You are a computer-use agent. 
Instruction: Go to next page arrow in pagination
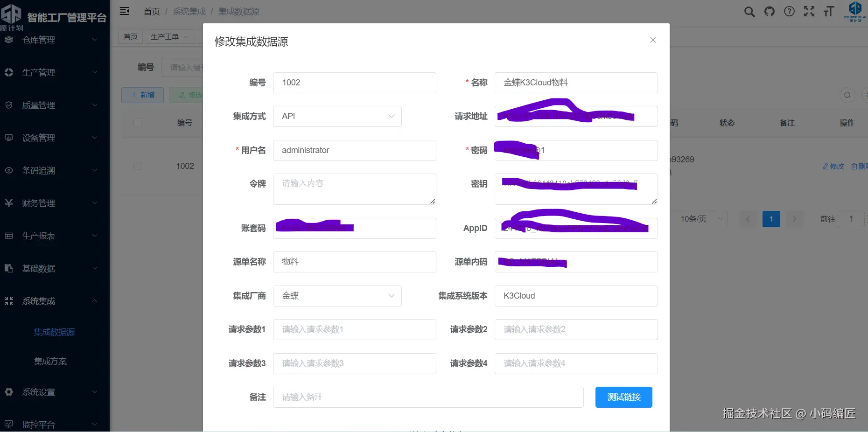point(794,219)
